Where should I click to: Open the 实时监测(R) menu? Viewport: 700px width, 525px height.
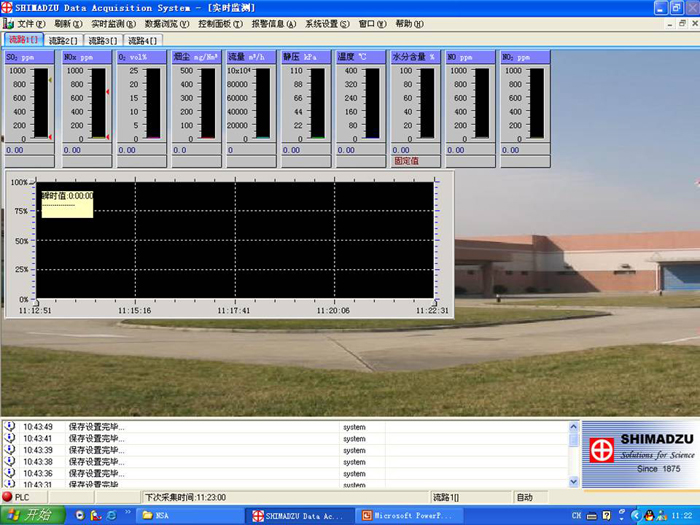click(x=113, y=23)
